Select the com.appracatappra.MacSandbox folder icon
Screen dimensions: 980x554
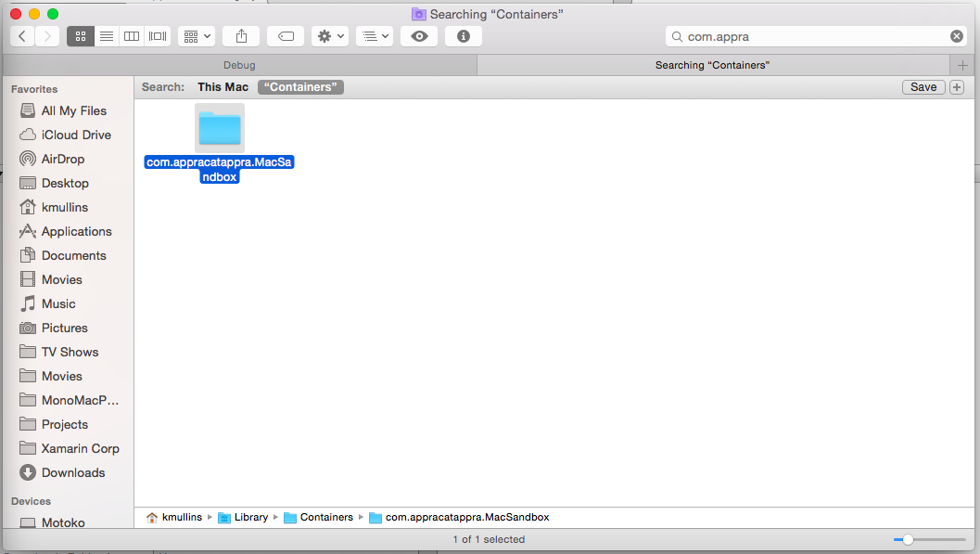[220, 128]
